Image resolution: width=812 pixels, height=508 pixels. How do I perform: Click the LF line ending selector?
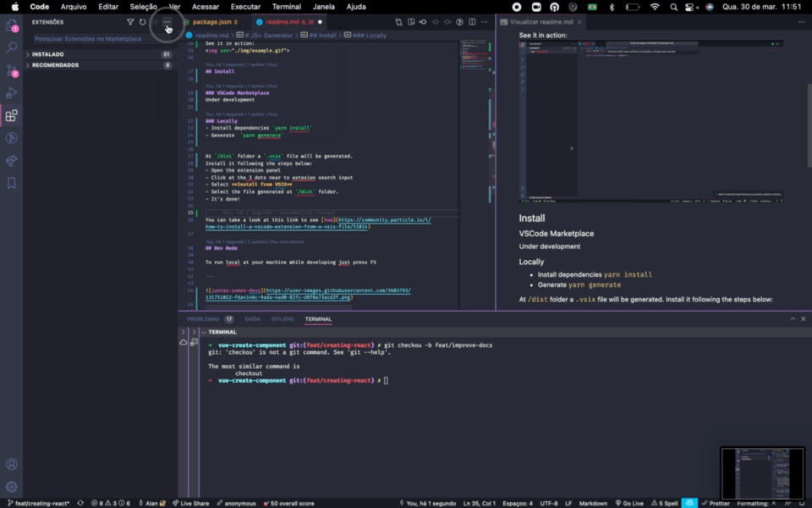[568, 503]
